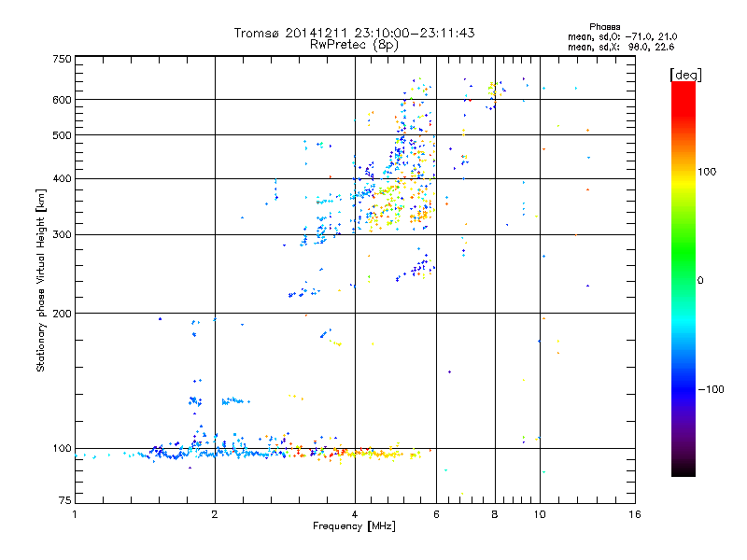The height and width of the screenshot is (560, 747).
Task: Click x-axis tick label '8'
Action: click(x=495, y=514)
